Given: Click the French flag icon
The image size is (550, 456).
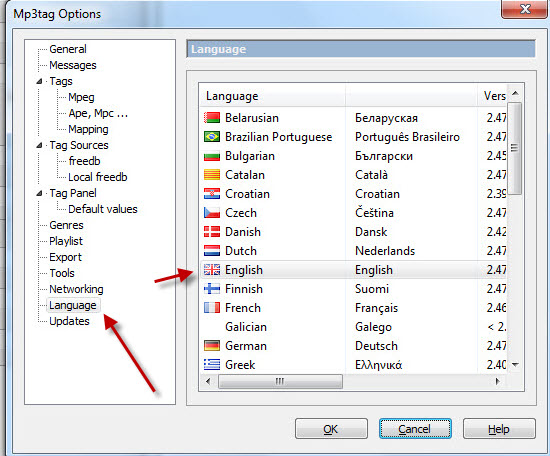Looking at the screenshot, I should click(x=212, y=308).
